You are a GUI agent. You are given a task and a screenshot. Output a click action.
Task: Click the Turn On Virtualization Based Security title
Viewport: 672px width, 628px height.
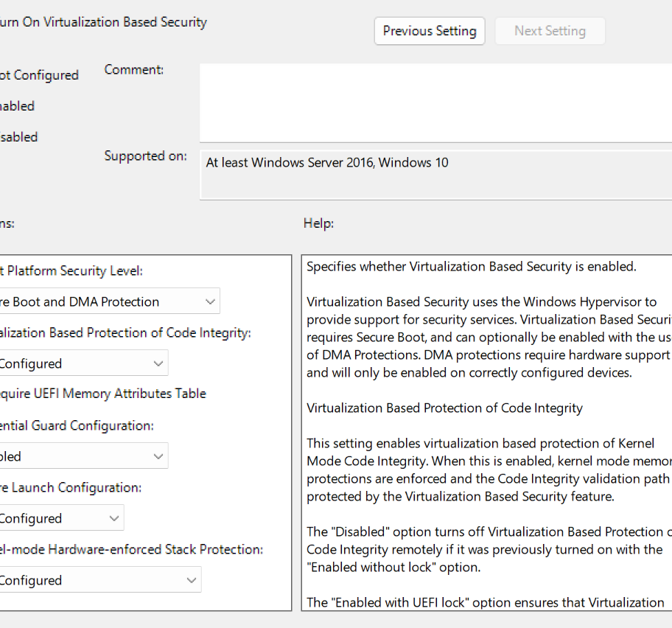click(x=103, y=22)
